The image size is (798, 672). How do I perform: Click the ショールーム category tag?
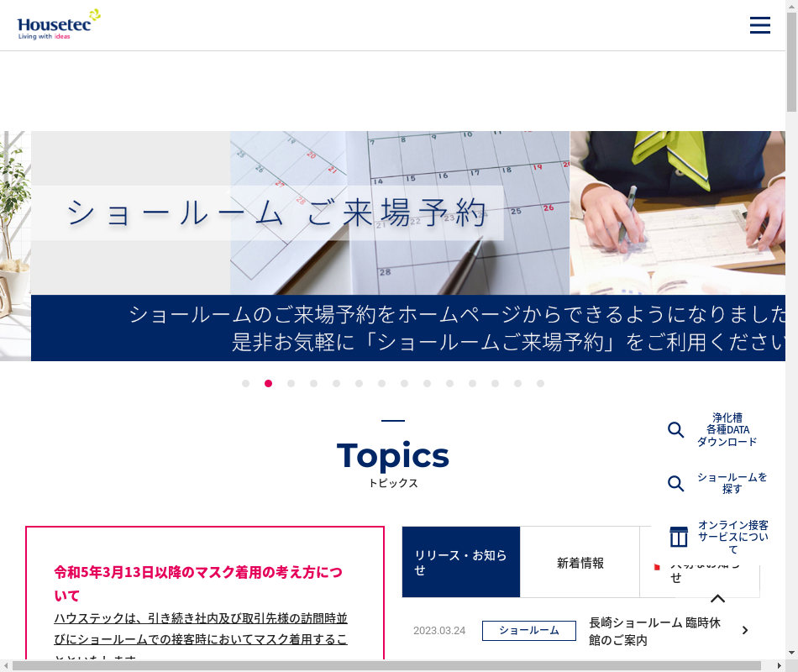pyautogui.click(x=528, y=630)
